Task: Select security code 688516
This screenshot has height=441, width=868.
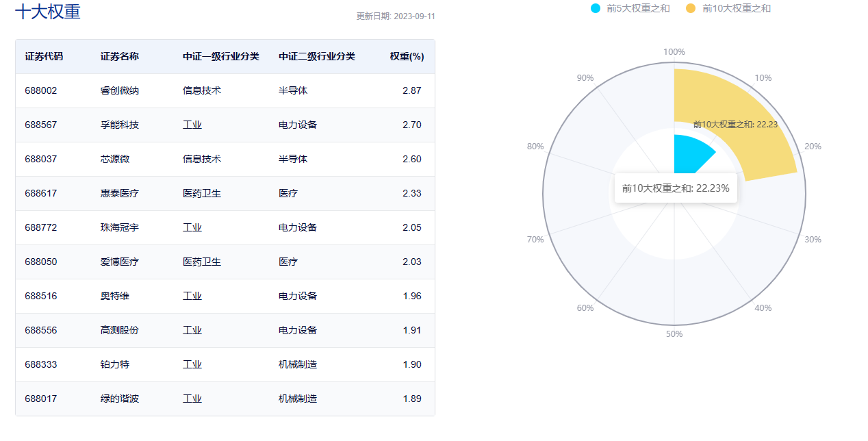Action: [41, 296]
